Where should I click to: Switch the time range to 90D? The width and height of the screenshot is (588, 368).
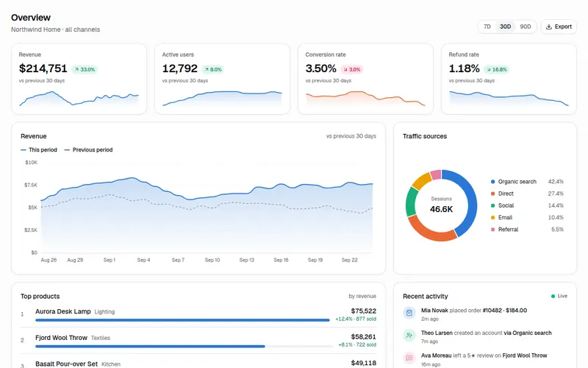pos(526,26)
